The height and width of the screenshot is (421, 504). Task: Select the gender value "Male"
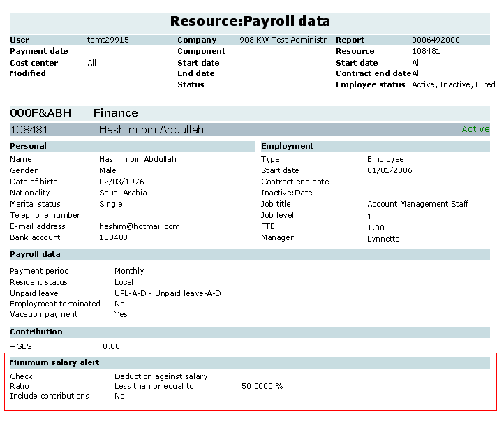(108, 170)
